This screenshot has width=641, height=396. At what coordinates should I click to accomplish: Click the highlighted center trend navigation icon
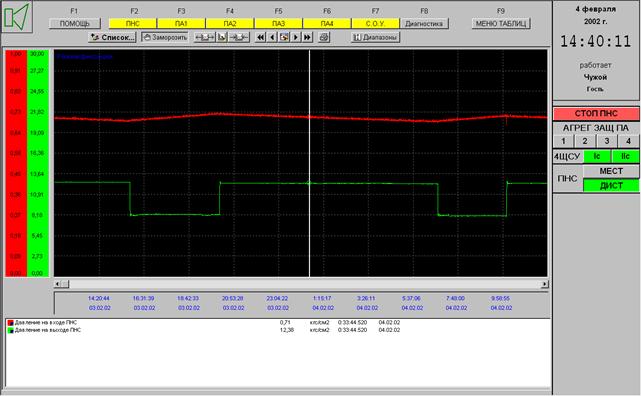pyautogui.click(x=284, y=37)
